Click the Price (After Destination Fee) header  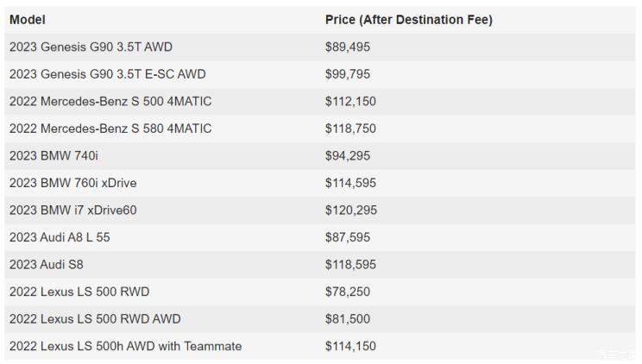click(408, 20)
